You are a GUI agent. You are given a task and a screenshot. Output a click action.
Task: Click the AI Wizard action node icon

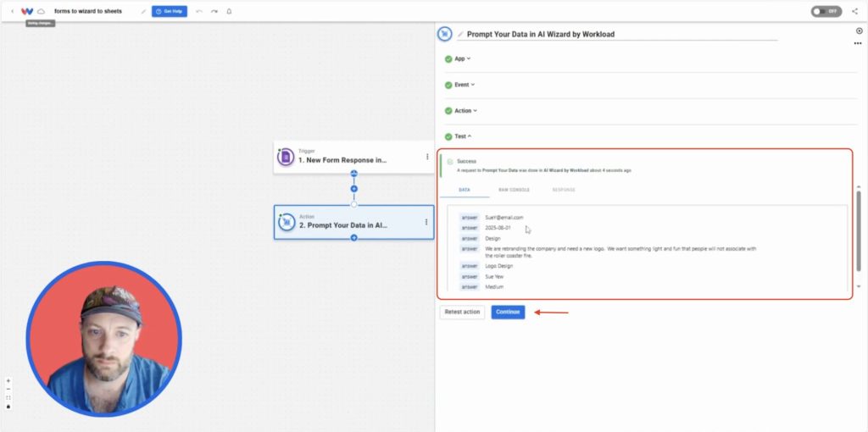(x=287, y=222)
